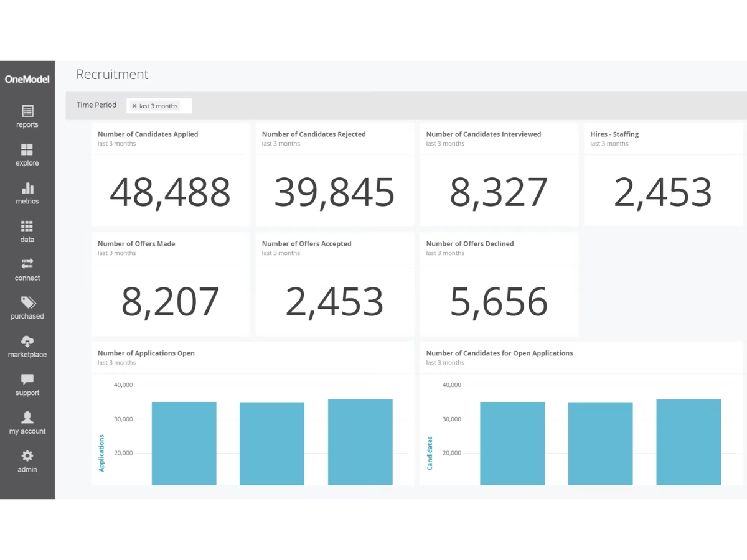Click the 8,207 offers made value
This screenshot has height=560, width=747.
(x=170, y=301)
